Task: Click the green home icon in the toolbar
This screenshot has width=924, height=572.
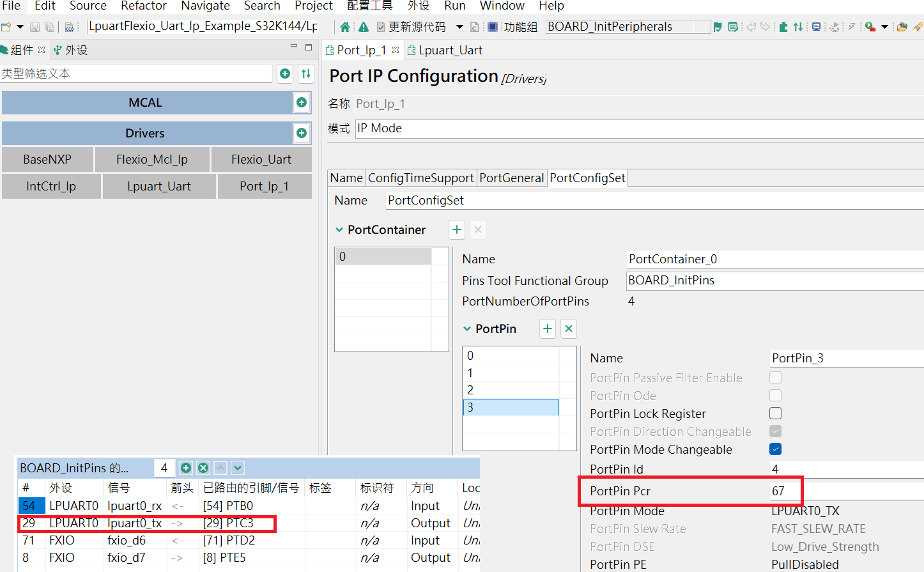Action: coord(345,27)
